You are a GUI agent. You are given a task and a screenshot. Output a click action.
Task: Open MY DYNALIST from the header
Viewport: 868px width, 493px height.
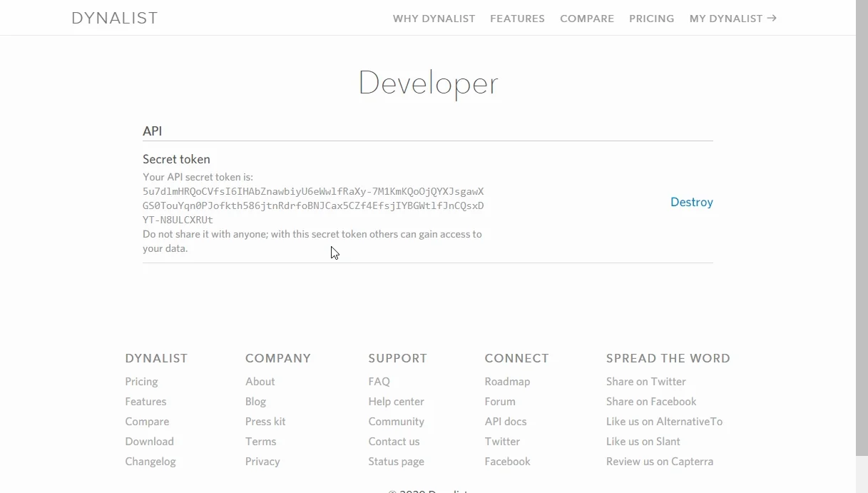(x=733, y=19)
